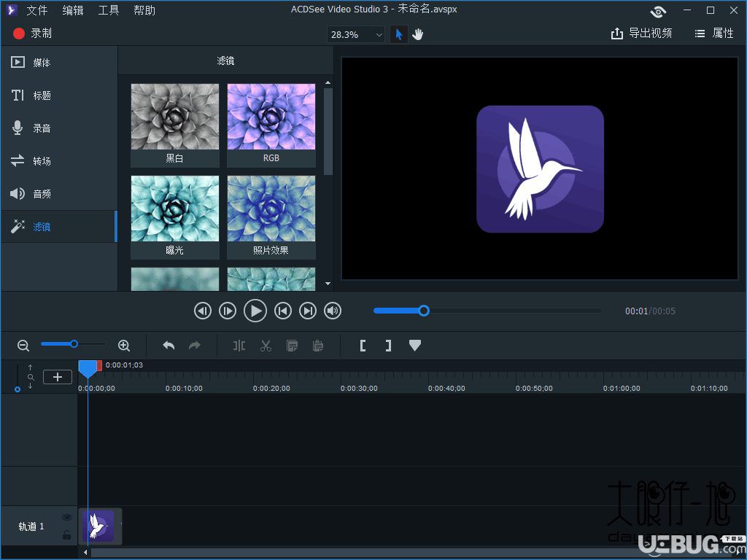Redo the last action
Image resolution: width=747 pixels, height=560 pixels.
(x=194, y=345)
